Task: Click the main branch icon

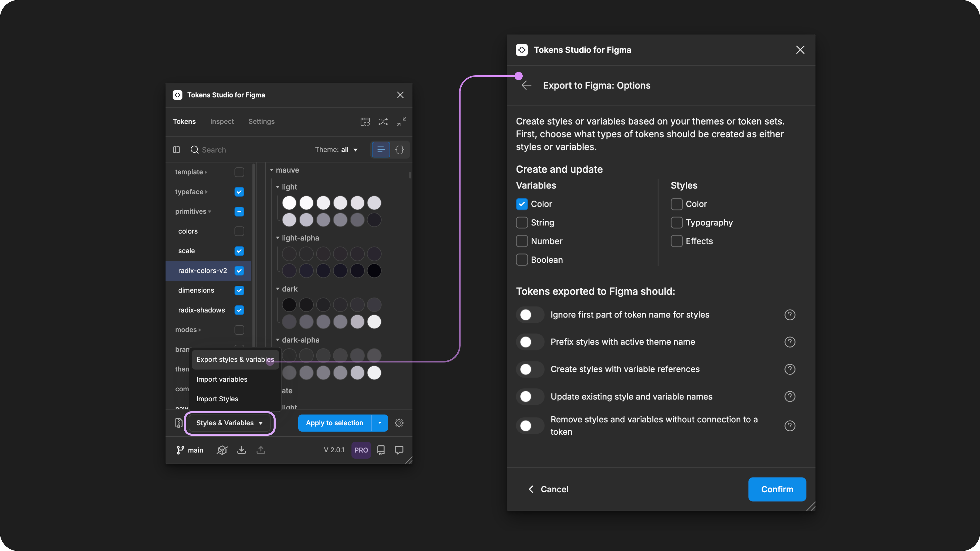Action: pos(180,450)
